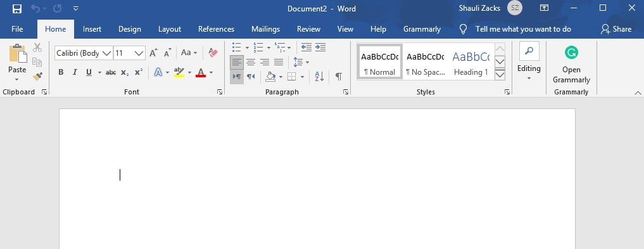Open the Paragraph dialog launcher

(x=346, y=92)
